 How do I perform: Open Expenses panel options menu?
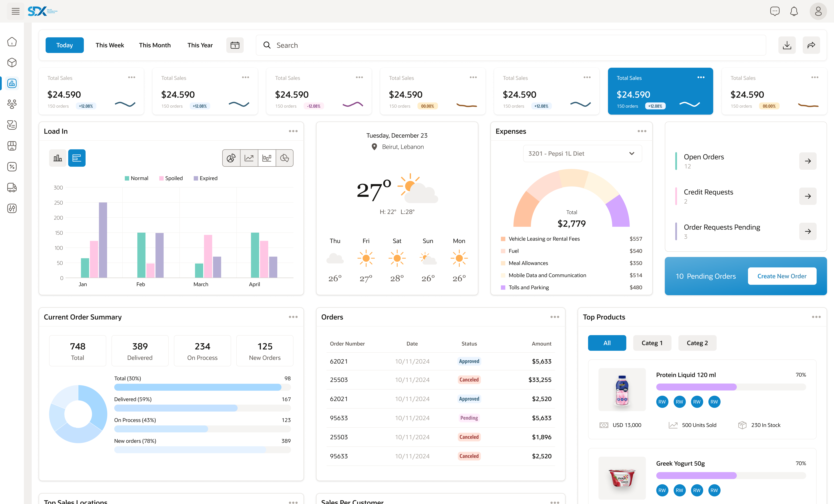pos(642,131)
